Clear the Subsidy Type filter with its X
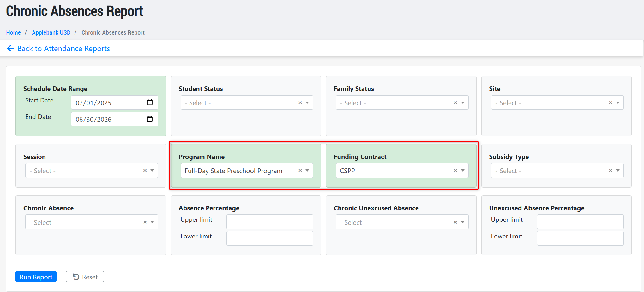The height and width of the screenshot is (292, 644). [x=611, y=171]
